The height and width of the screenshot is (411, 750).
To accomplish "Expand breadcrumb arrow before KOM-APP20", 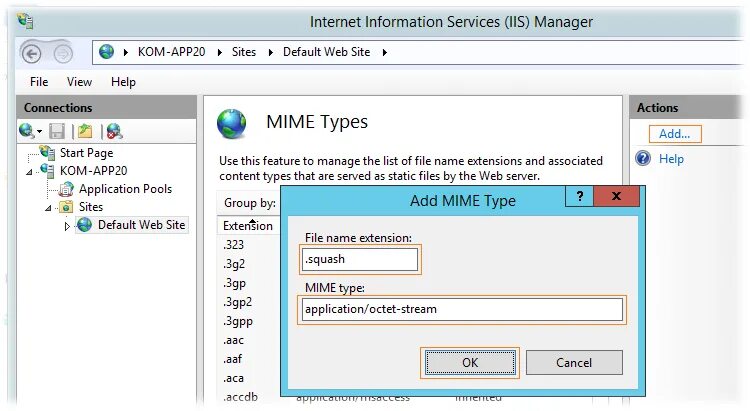I will click(x=126, y=52).
